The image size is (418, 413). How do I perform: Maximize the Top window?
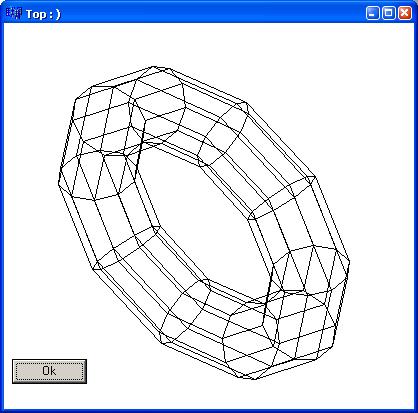coord(388,13)
